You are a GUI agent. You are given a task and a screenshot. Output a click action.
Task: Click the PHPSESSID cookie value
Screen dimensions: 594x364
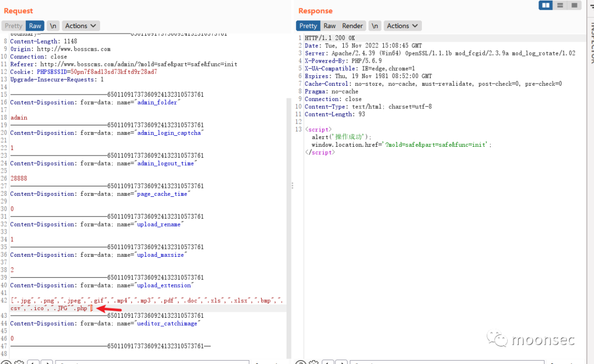(x=114, y=71)
